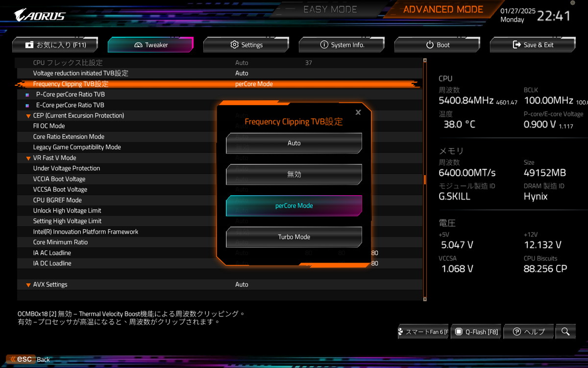Click the help question mark icon

[516, 332]
